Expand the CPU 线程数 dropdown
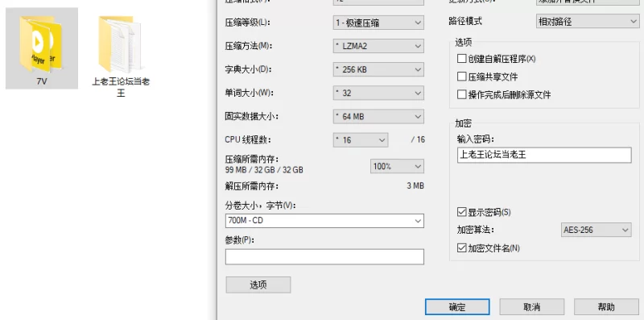644x320 pixels. [360, 139]
